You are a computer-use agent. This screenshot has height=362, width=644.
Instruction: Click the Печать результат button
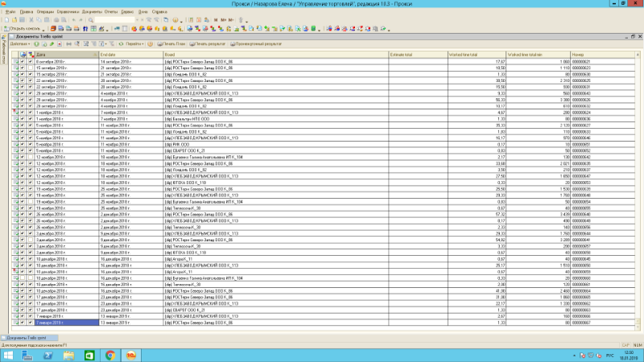[208, 43]
